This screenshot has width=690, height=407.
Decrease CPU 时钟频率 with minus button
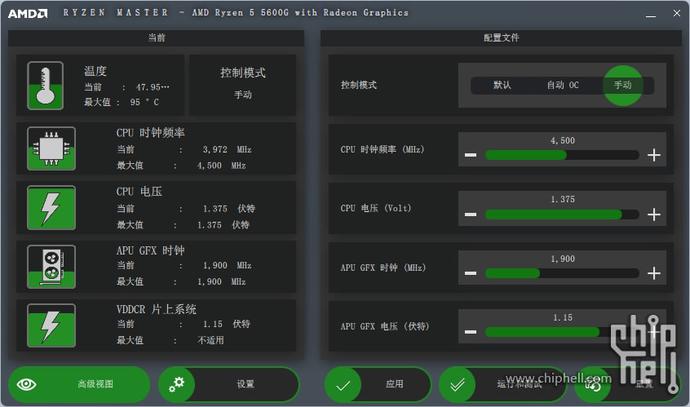click(470, 155)
